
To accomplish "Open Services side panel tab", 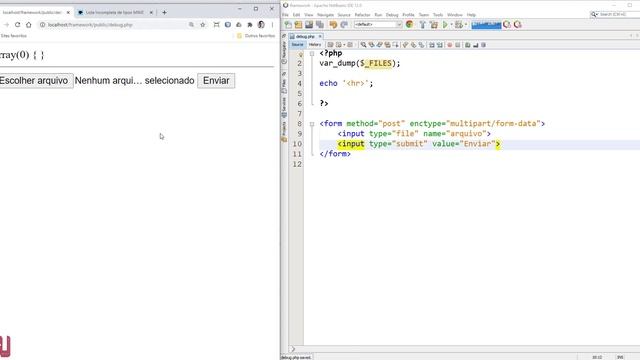I will pos(284,107).
